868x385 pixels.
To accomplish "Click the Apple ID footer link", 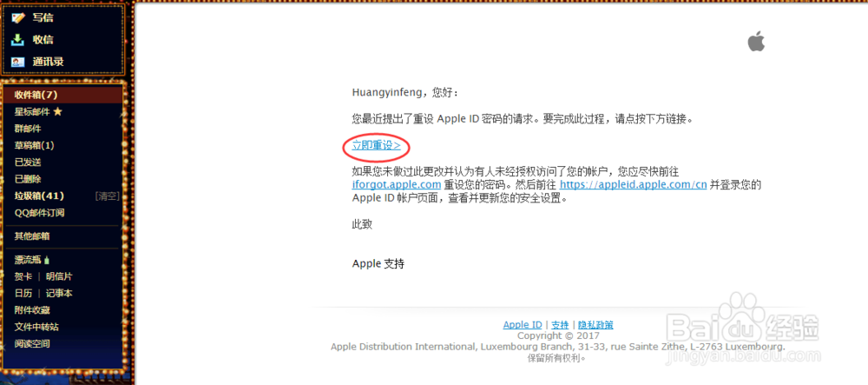I will click(x=522, y=325).
